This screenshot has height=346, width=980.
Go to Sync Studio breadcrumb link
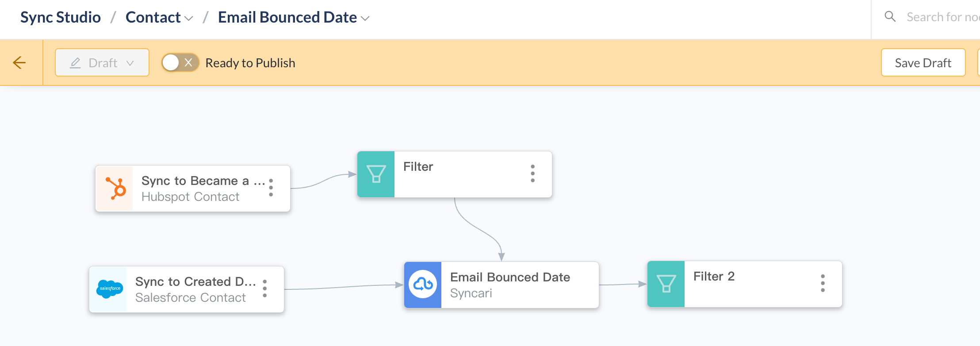click(x=61, y=17)
